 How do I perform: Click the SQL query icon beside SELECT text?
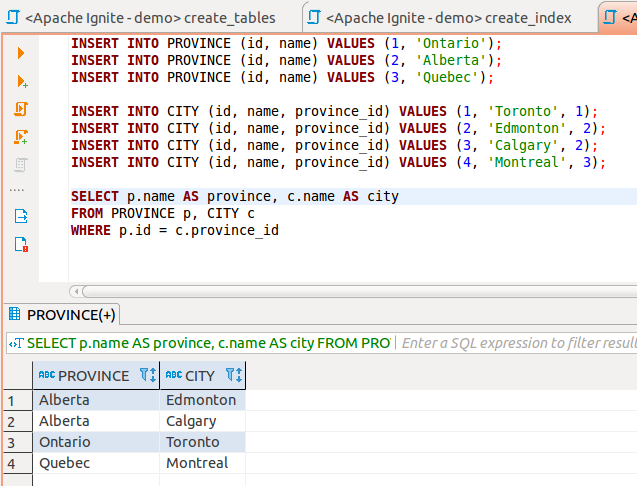pos(16,344)
